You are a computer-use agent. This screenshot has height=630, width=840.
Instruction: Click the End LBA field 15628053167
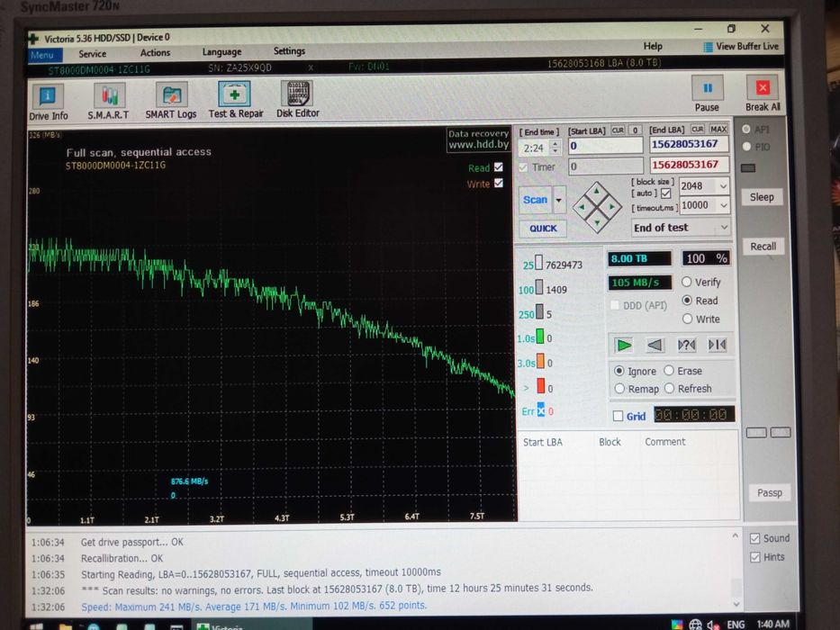(689, 144)
